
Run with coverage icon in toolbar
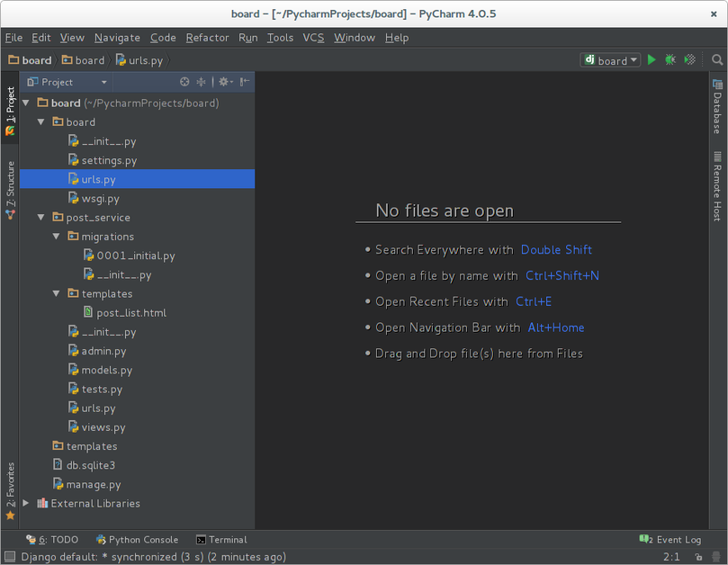point(690,60)
